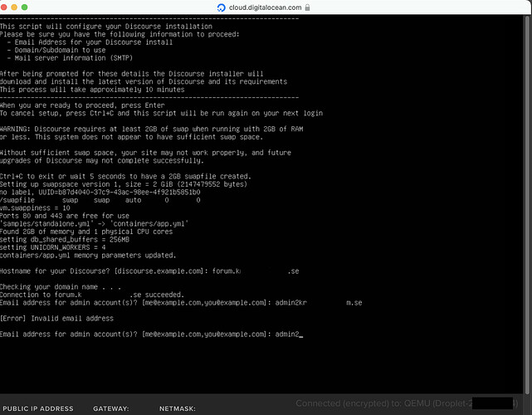The width and height of the screenshot is (532, 415).
Task: Click 'Ctrl+C to exit or wait 5 seconds' line
Action: coord(125,177)
